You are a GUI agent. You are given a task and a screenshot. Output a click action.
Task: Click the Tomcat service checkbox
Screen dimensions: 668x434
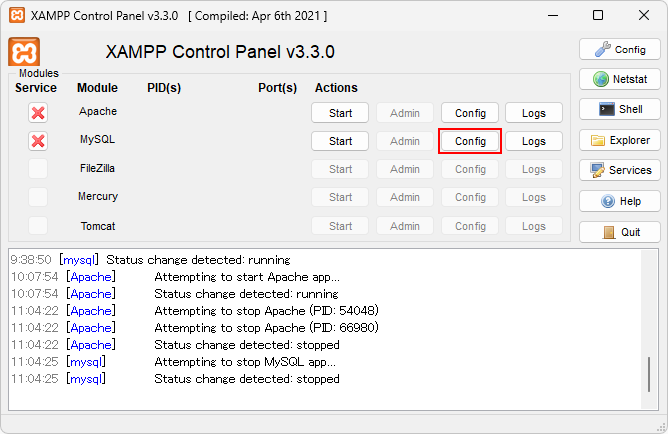(x=38, y=226)
